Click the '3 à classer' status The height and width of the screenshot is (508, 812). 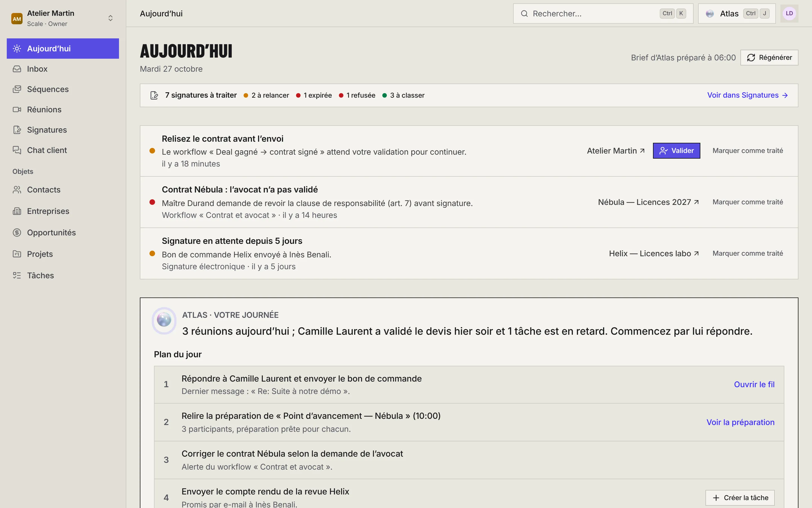point(403,95)
